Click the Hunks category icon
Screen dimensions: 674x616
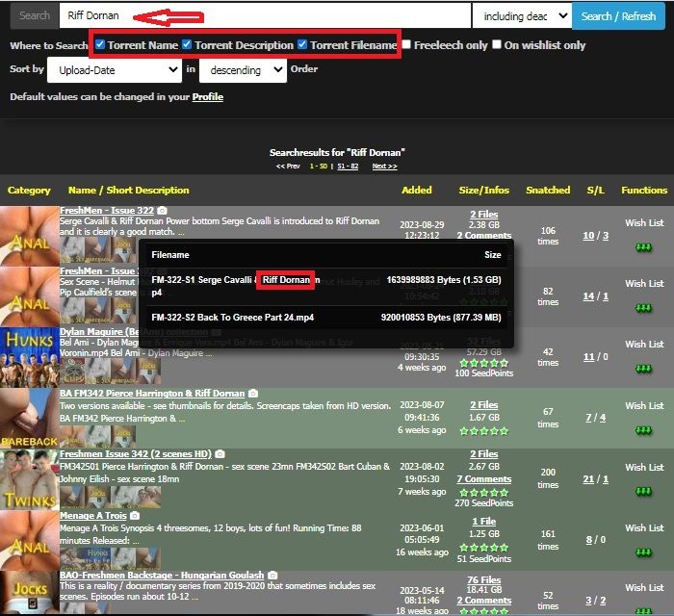click(x=29, y=357)
